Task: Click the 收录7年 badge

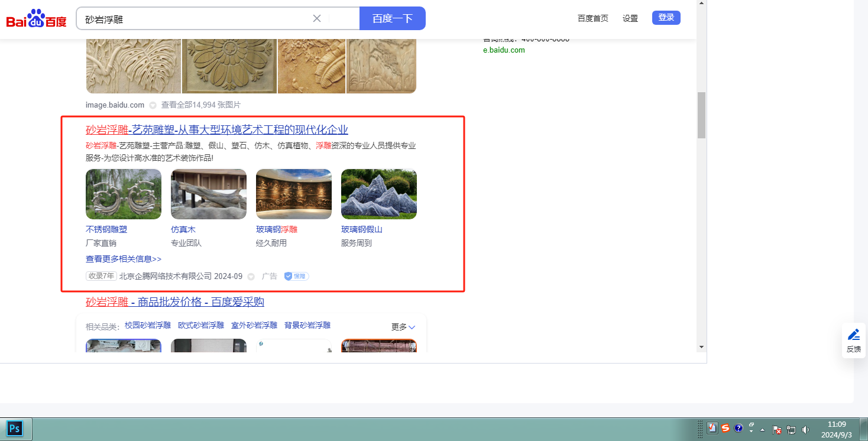Action: pyautogui.click(x=101, y=276)
